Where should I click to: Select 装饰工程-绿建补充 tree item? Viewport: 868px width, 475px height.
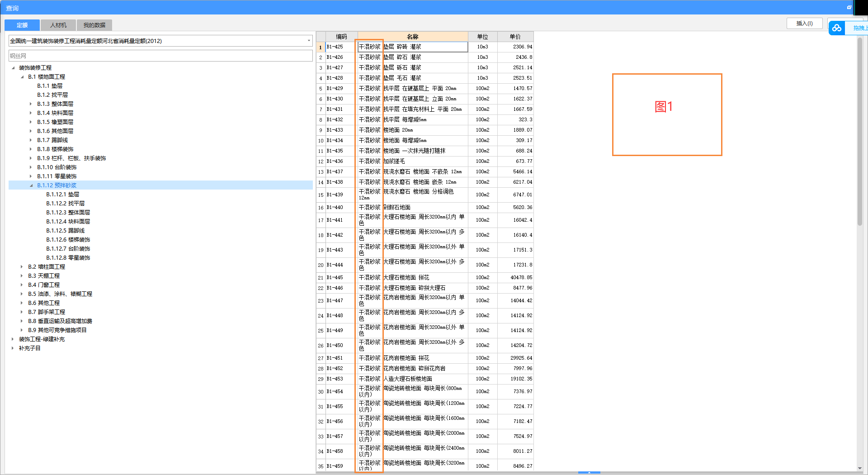[x=42, y=339]
